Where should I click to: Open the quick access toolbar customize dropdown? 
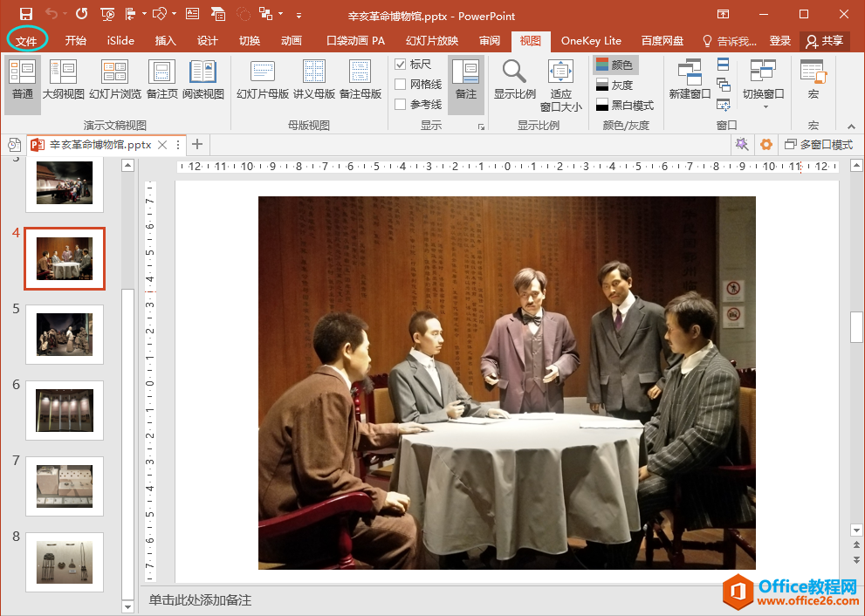[299, 16]
